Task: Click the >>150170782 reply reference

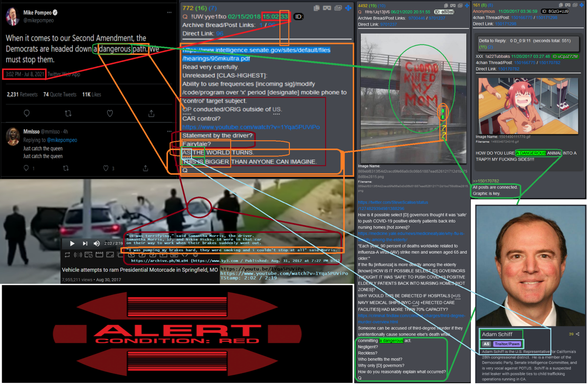Action: click(486, 181)
